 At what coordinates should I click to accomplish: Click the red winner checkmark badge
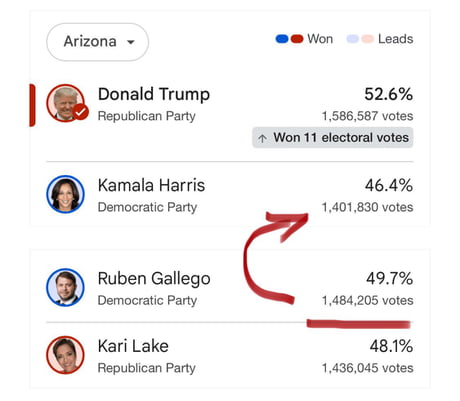pos(81,112)
